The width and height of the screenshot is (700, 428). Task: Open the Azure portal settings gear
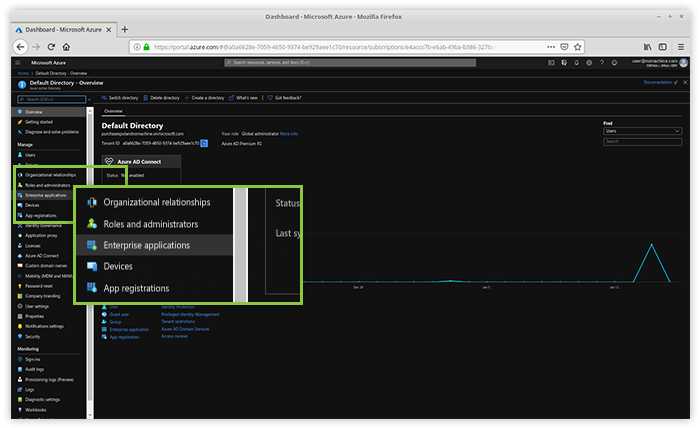(x=589, y=63)
